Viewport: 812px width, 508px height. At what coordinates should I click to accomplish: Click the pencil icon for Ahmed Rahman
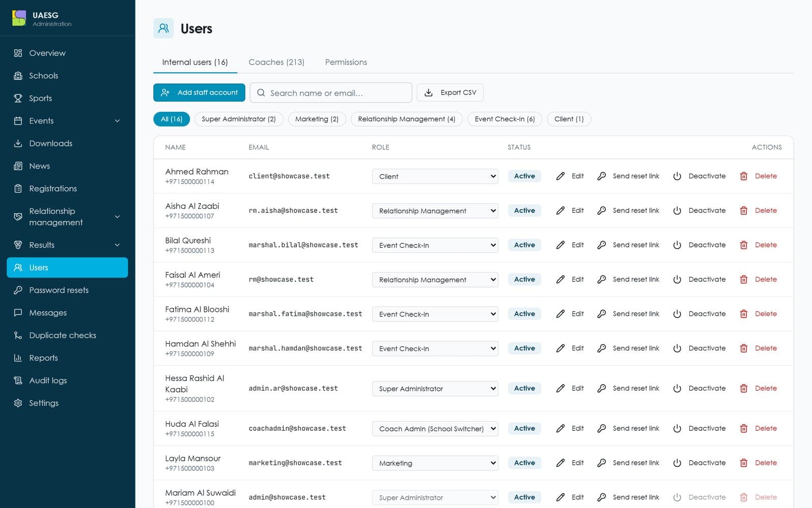point(560,176)
